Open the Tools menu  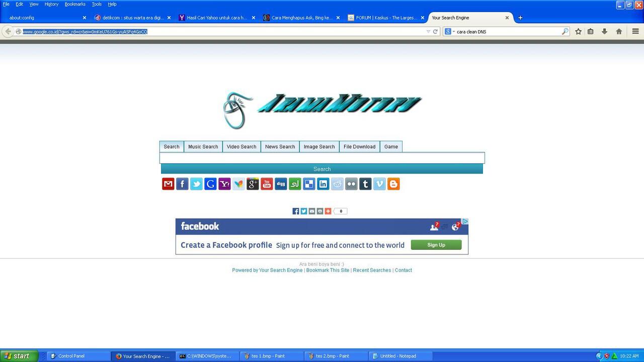coord(97,4)
